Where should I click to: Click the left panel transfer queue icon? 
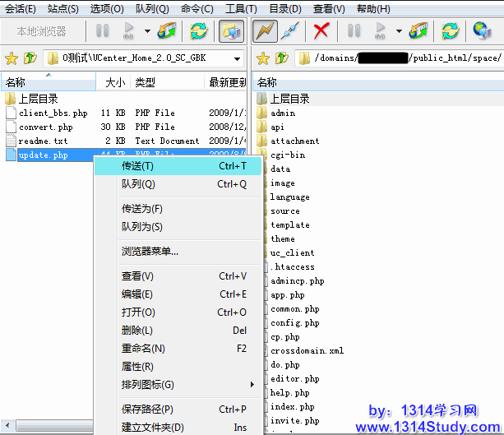click(x=167, y=32)
